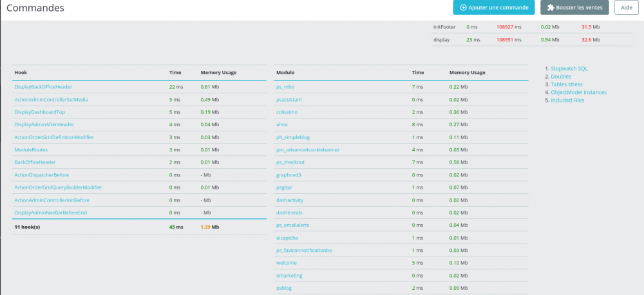Click the 45 ms total time value
644x295 pixels.
click(x=176, y=227)
